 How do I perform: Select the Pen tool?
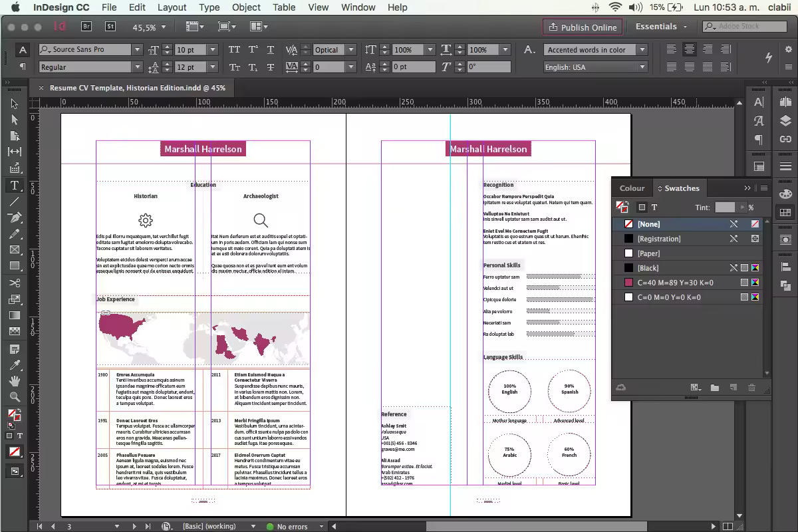pos(15,217)
